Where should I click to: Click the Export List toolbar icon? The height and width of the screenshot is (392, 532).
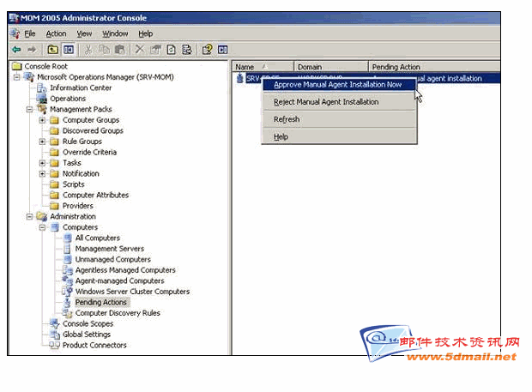click(x=187, y=50)
